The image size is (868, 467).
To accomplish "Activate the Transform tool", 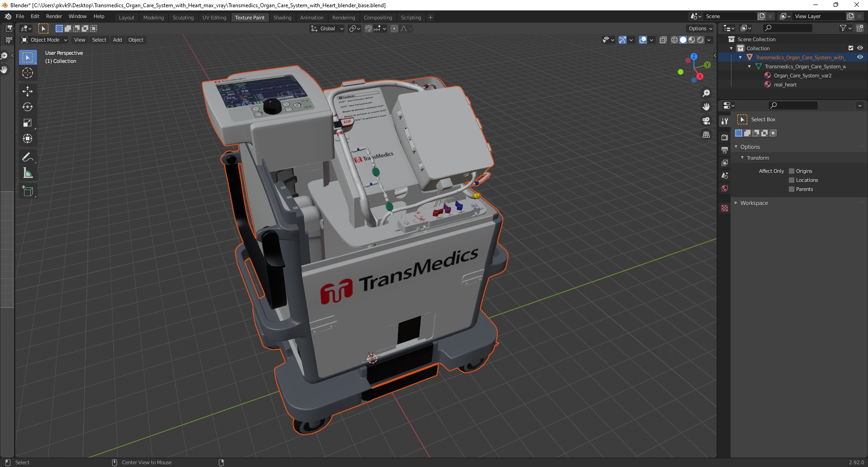I will [28, 138].
